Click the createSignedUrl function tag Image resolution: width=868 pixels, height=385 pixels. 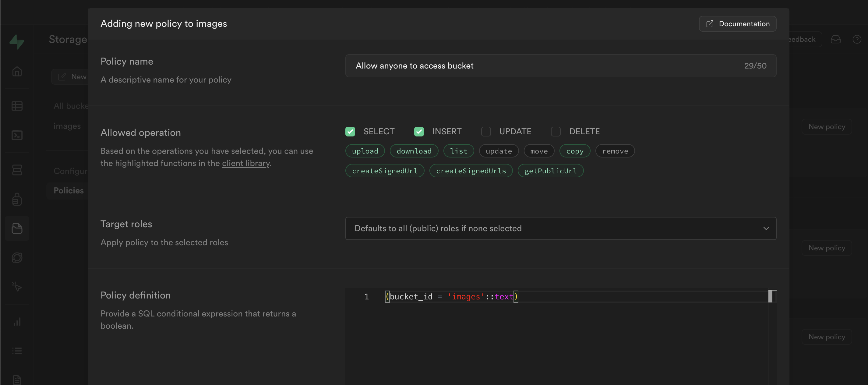click(x=385, y=171)
